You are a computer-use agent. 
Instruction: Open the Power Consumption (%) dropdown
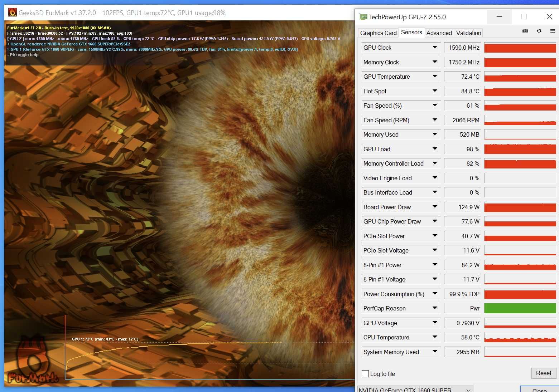click(435, 294)
